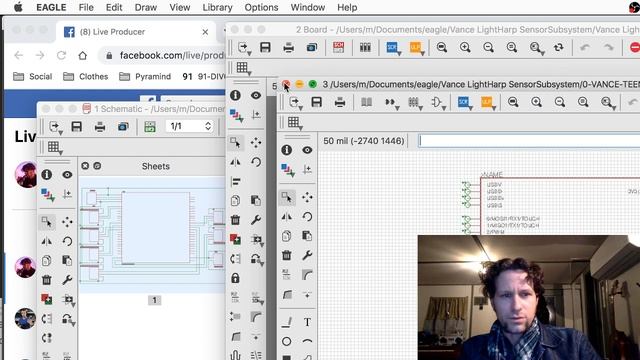The height and width of the screenshot is (360, 640).
Task: Change sheet with the 1/1 stepper
Action: click(x=208, y=126)
